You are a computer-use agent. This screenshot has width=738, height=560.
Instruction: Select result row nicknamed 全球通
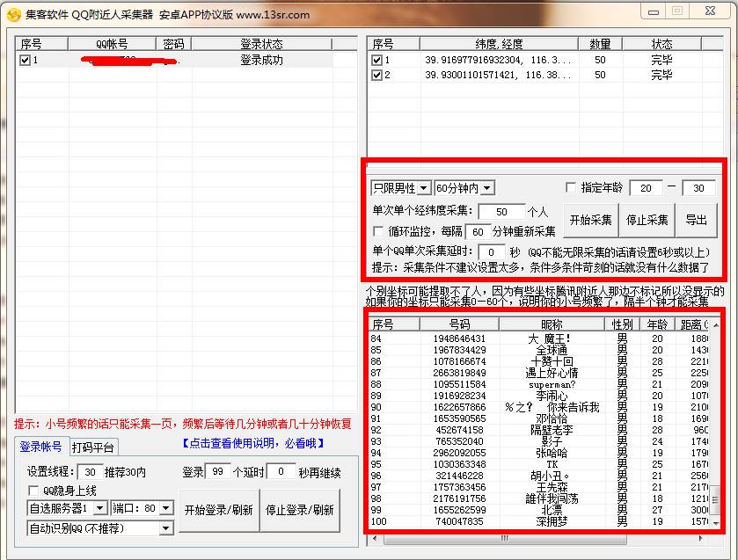coord(539,350)
